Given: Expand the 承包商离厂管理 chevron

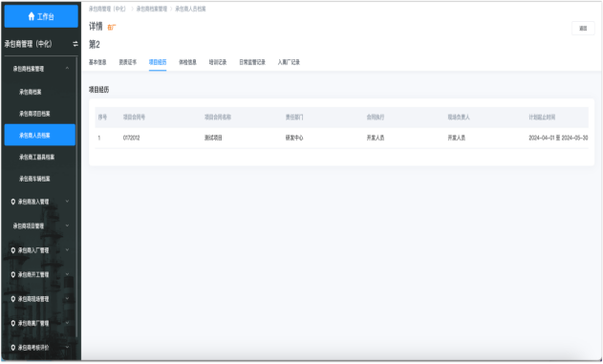Looking at the screenshot, I should point(67,323).
